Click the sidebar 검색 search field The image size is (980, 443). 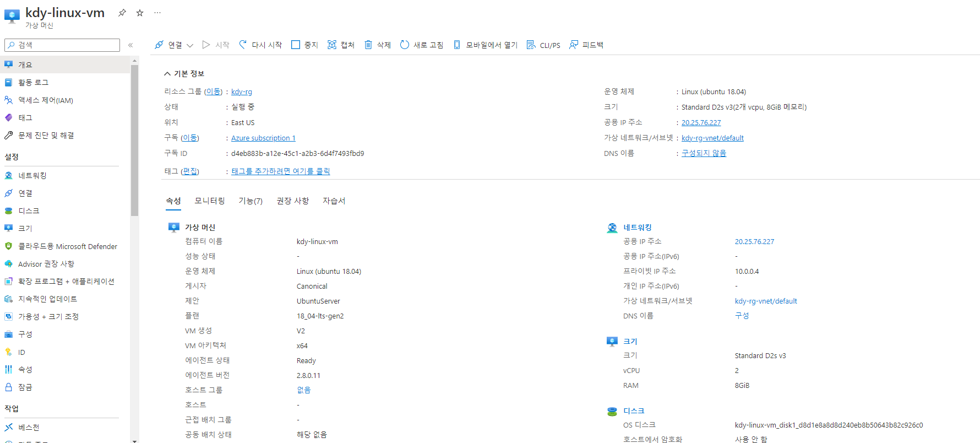click(x=62, y=45)
